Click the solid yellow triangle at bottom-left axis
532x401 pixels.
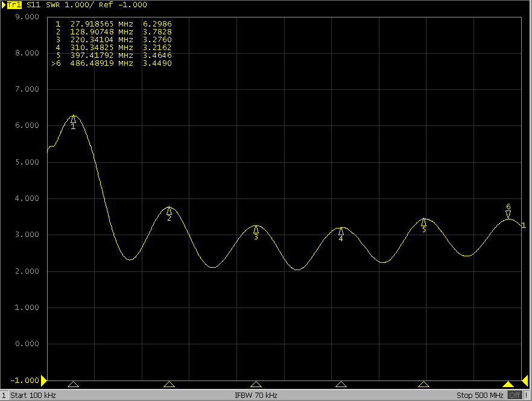44,381
